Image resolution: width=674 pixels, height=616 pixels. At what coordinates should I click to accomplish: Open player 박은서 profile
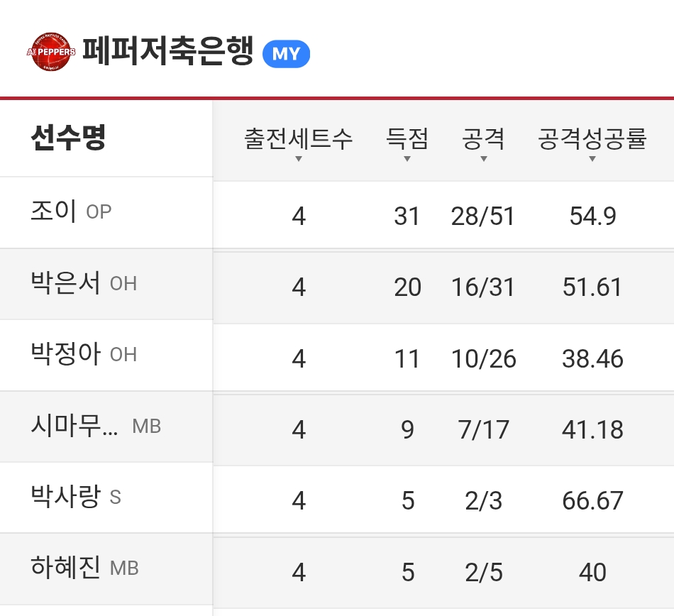point(83,283)
